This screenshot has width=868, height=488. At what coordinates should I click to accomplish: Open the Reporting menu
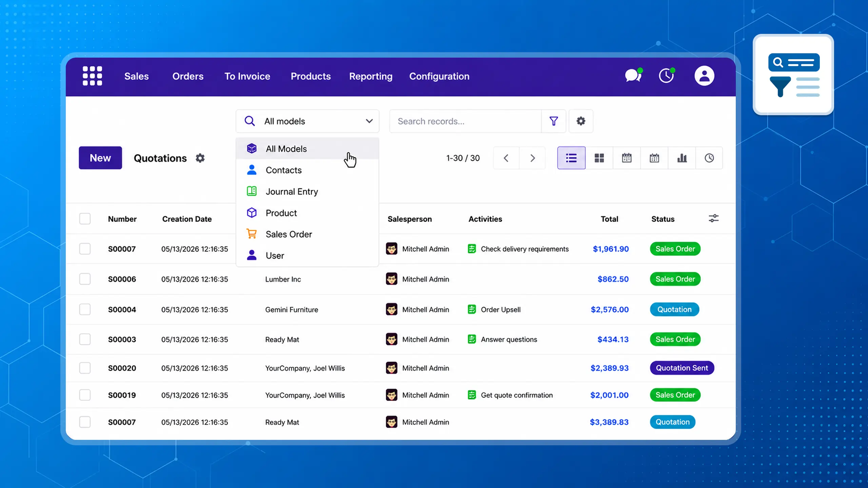371,77
